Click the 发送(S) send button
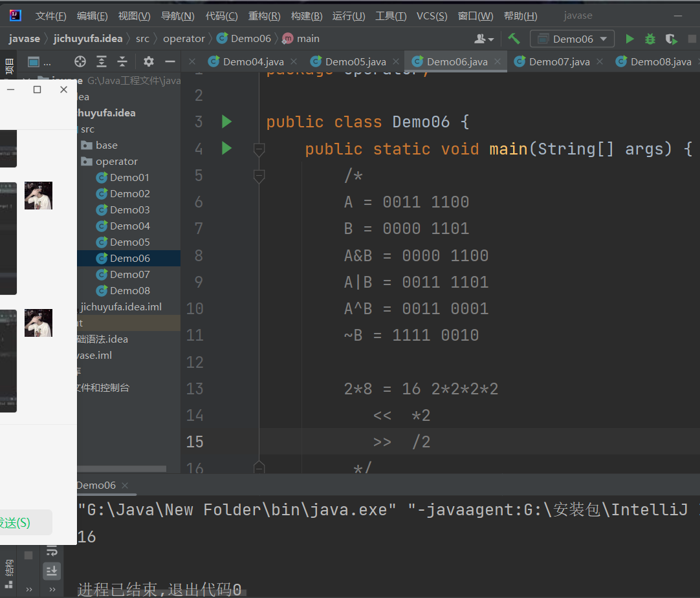The height and width of the screenshot is (598, 700). 16,523
